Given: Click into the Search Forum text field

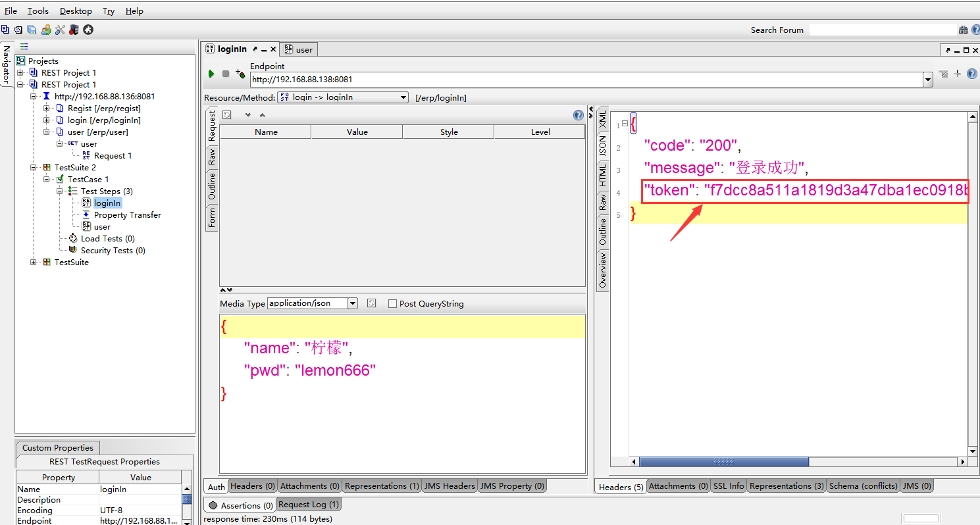Looking at the screenshot, I should 882,30.
